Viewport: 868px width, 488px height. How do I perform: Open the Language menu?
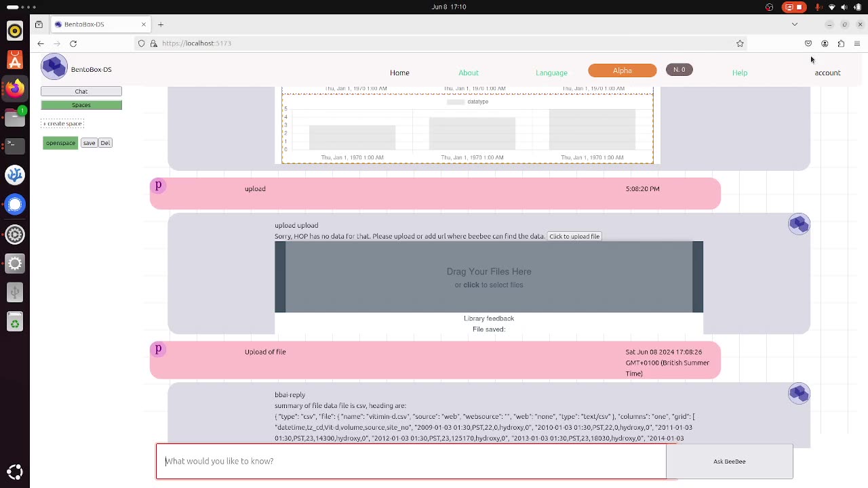point(551,73)
